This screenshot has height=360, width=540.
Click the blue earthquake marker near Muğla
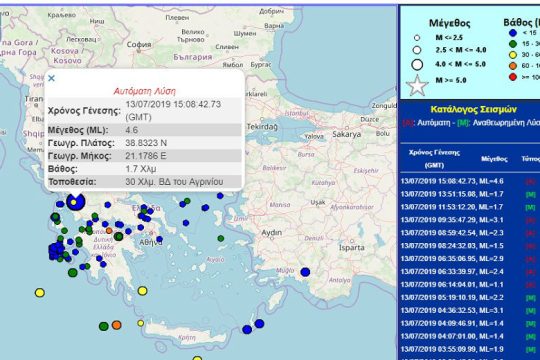[x=305, y=272]
